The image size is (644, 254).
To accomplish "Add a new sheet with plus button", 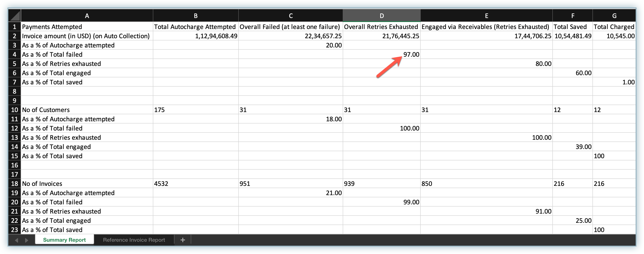I will (x=183, y=240).
